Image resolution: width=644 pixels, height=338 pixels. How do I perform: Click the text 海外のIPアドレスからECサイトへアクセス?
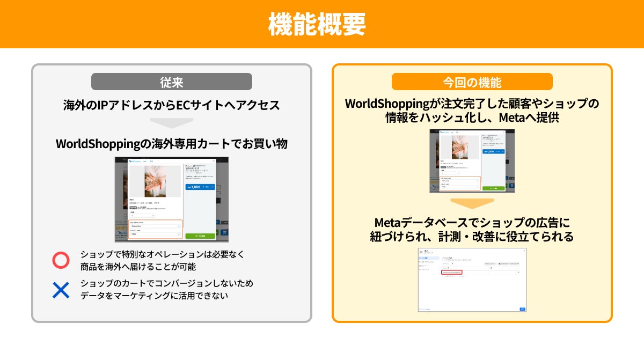coord(172,105)
